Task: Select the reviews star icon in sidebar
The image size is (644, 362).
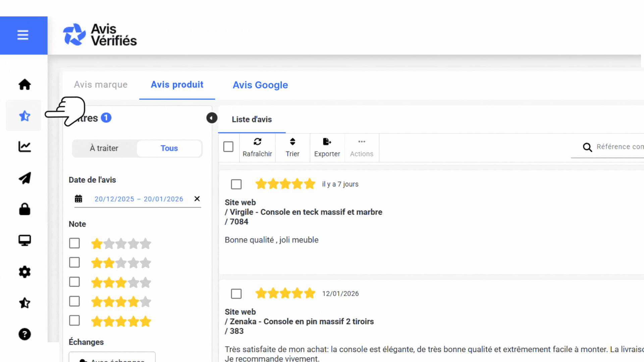Action: 24,116
